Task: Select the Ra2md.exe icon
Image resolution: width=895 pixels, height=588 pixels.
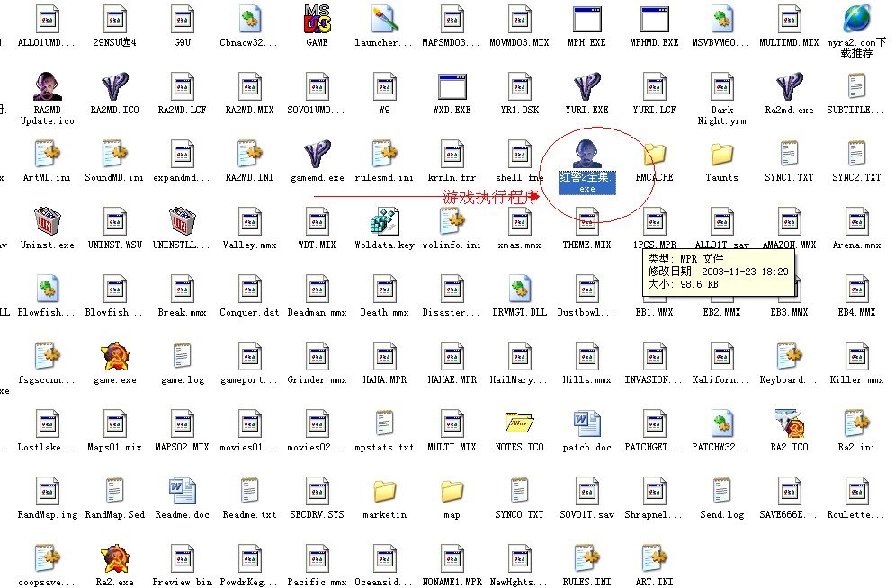Action: 790,86
